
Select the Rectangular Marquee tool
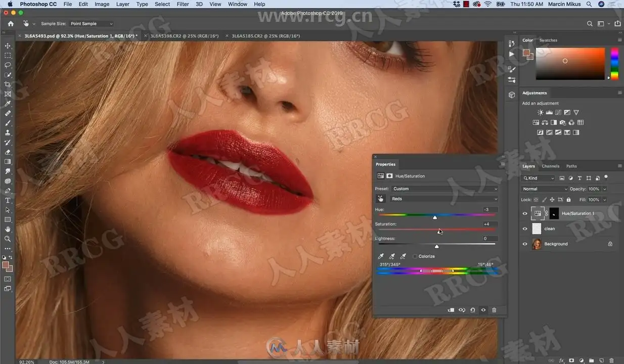coord(8,55)
